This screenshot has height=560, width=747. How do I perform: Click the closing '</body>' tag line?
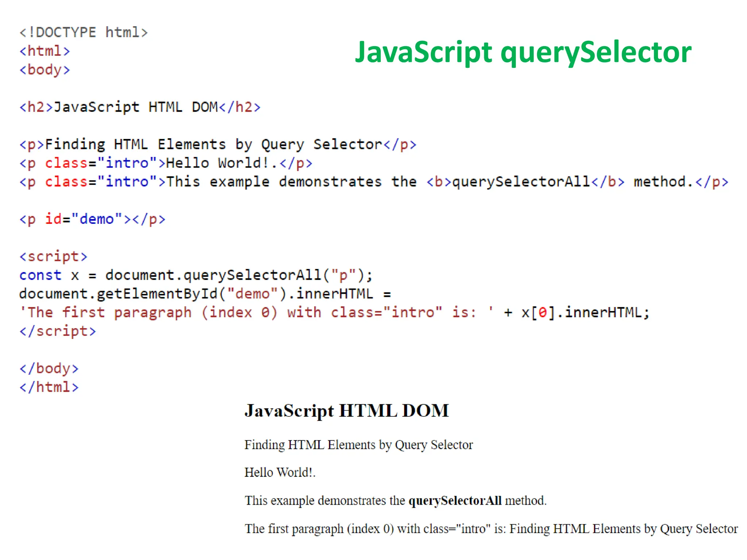click(x=49, y=369)
